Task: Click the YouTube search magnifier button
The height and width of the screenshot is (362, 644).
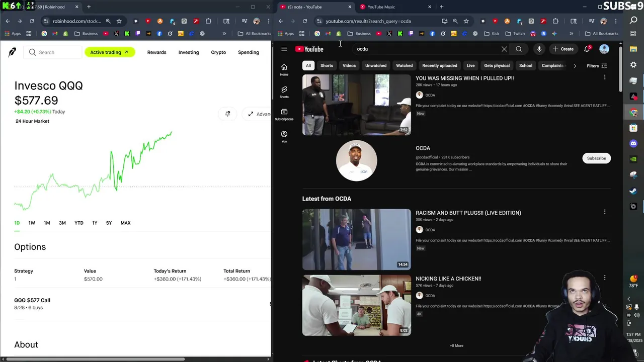Action: [x=519, y=49]
